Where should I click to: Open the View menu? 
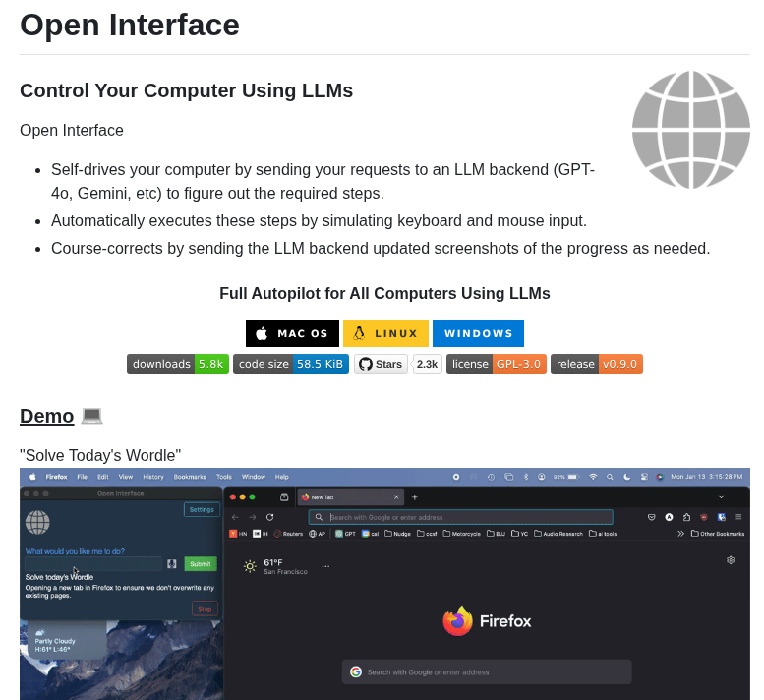point(125,477)
